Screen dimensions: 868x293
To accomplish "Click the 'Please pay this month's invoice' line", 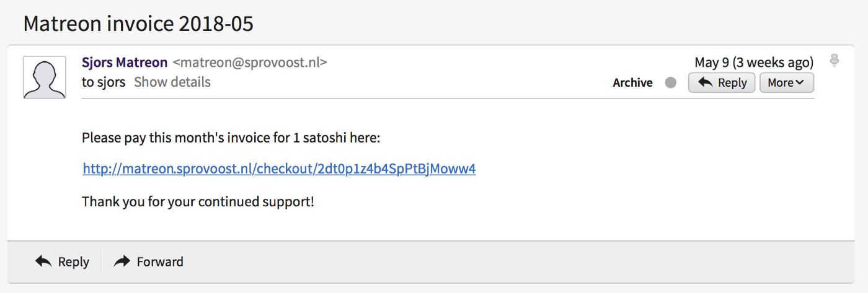I will (x=231, y=138).
